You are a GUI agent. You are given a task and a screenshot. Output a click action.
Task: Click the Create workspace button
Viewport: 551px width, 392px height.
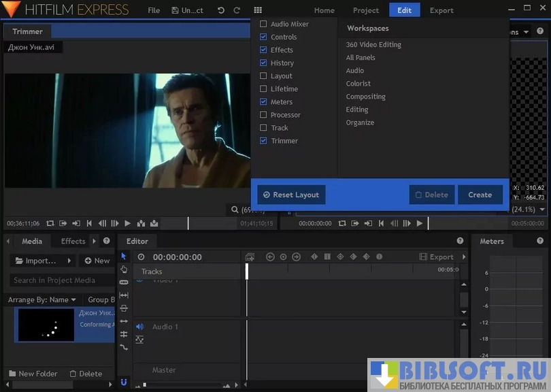coord(480,195)
